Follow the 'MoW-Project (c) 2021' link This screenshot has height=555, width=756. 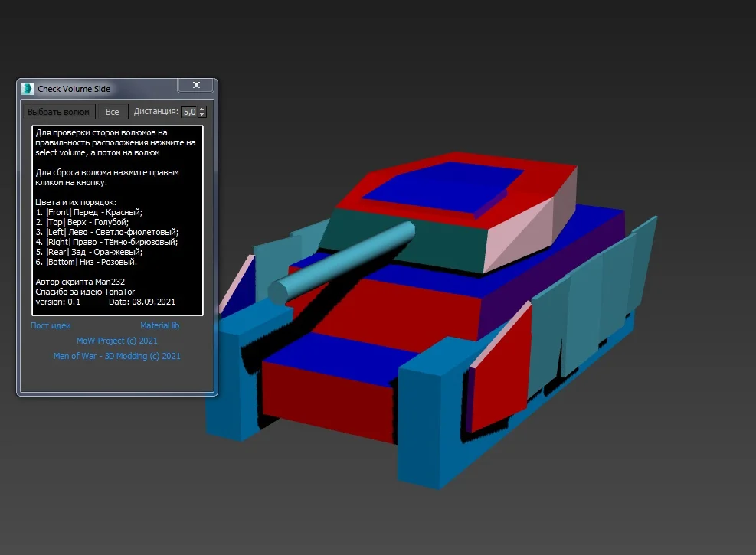coord(116,341)
